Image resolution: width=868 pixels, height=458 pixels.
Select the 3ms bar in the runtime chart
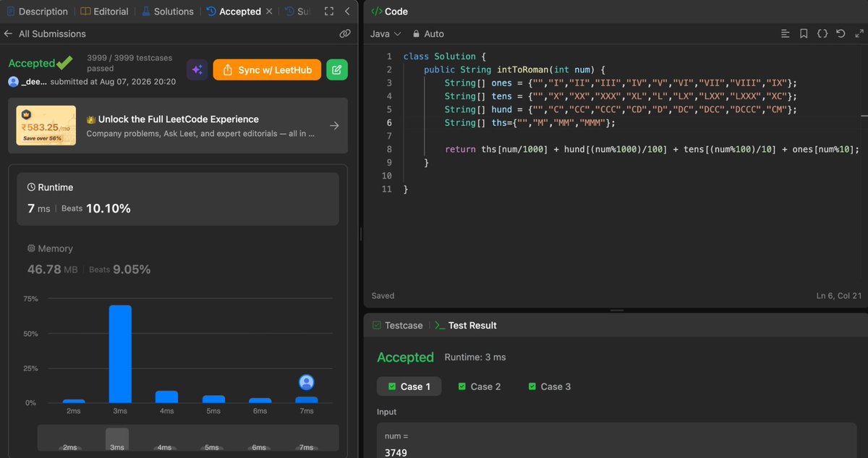tap(120, 354)
